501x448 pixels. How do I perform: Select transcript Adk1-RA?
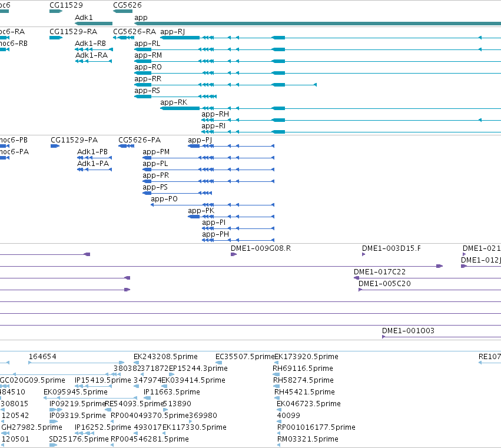point(91,55)
